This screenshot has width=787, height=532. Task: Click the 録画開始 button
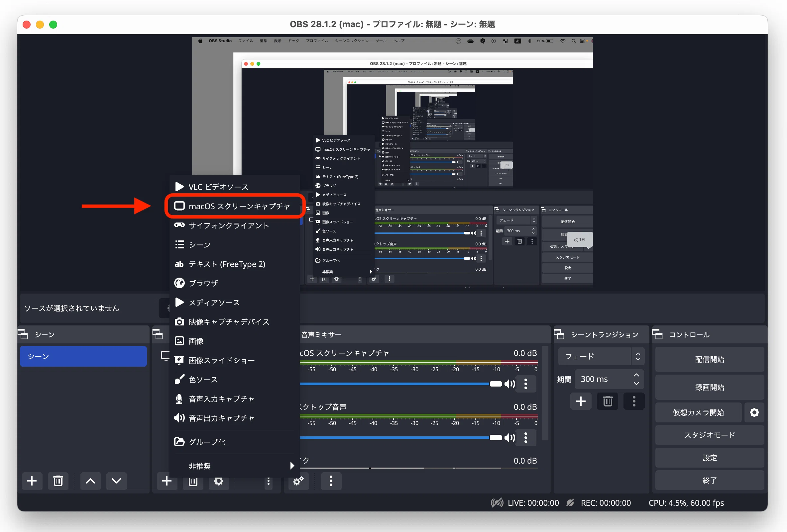coord(710,387)
